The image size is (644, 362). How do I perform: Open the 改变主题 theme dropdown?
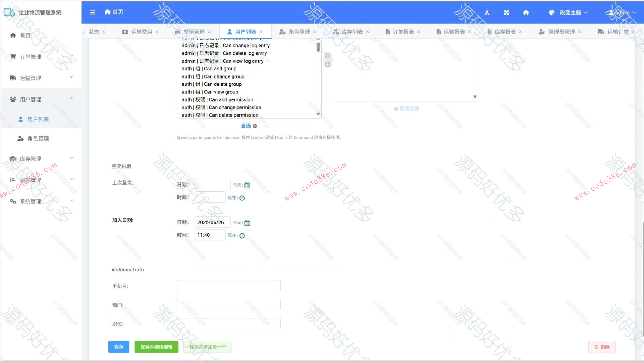pyautogui.click(x=568, y=13)
